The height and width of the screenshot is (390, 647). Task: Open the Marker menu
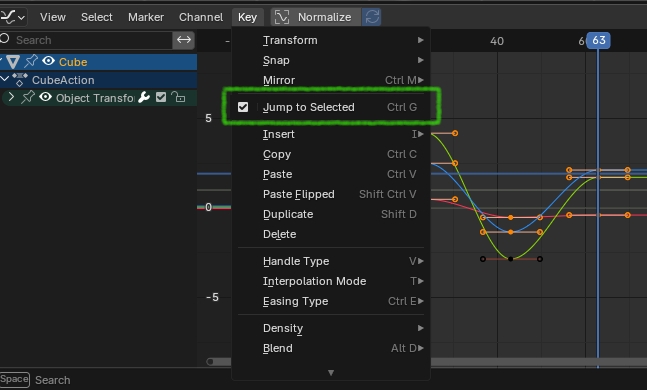(x=146, y=17)
